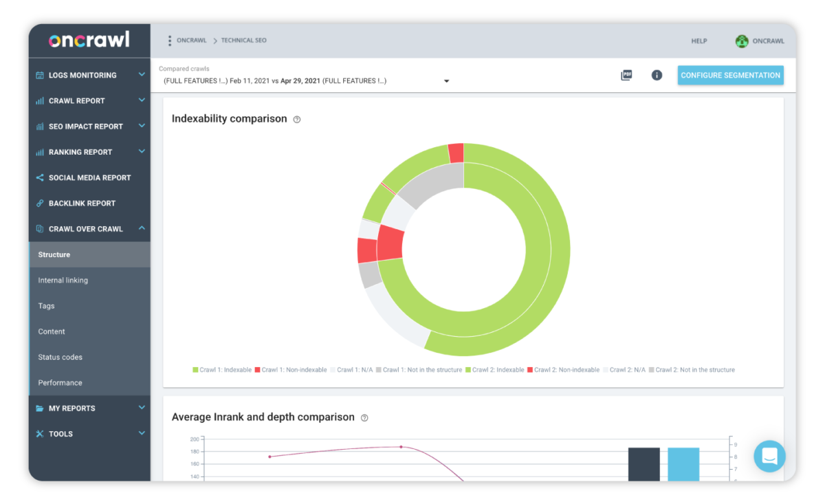Click the help icon next to Average Inrank
The image size is (825, 504).
pos(364,418)
